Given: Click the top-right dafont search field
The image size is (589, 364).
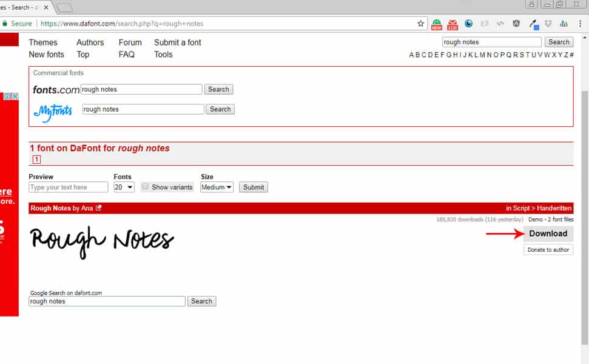Looking at the screenshot, I should (x=492, y=42).
